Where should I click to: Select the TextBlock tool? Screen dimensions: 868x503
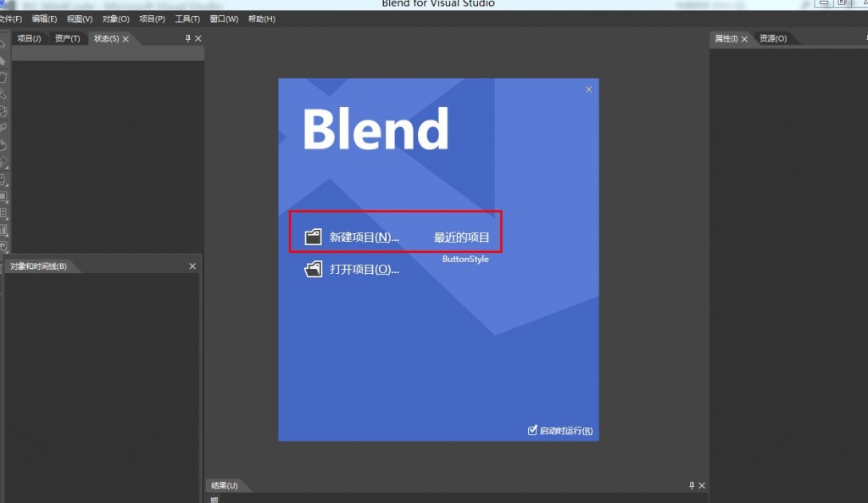[3, 230]
